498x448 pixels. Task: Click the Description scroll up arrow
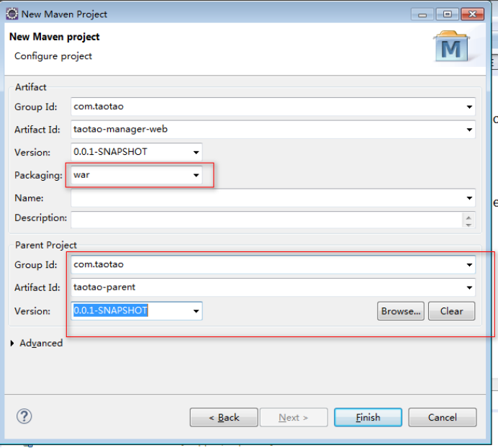[468, 218]
